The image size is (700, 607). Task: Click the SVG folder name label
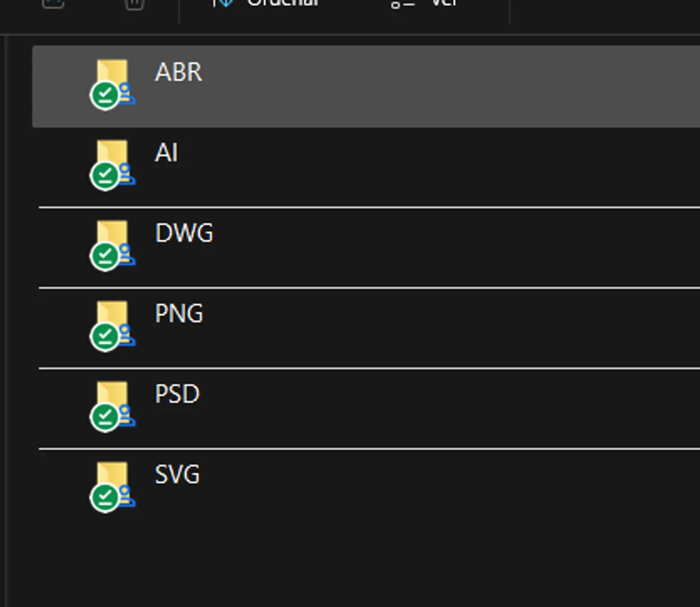point(177,475)
